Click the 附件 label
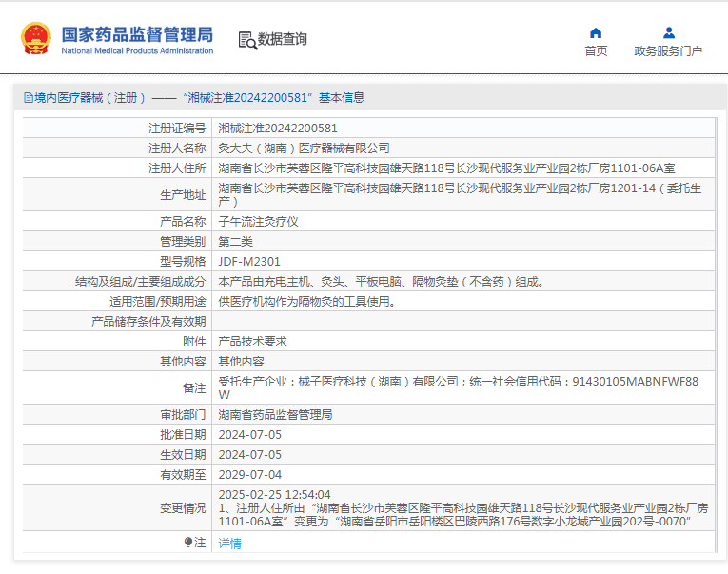 point(194,342)
